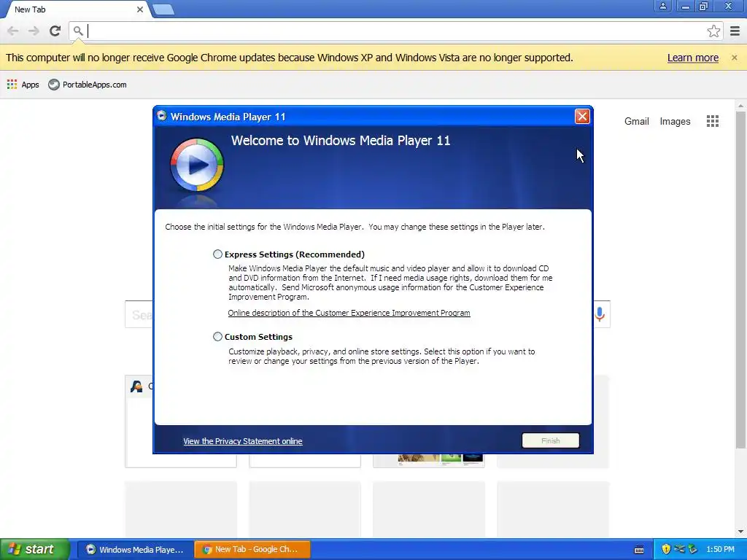Screen dimensions: 747x560
Task: View the Privacy Statement online link
Action: [242, 441]
